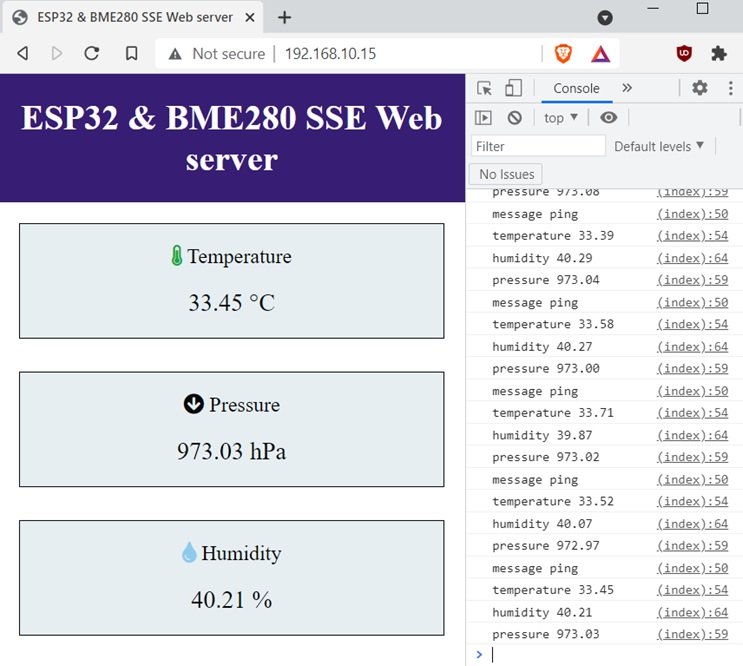The height and width of the screenshot is (666, 743).
Task: Open DevTools settings gear
Action: coord(699,88)
